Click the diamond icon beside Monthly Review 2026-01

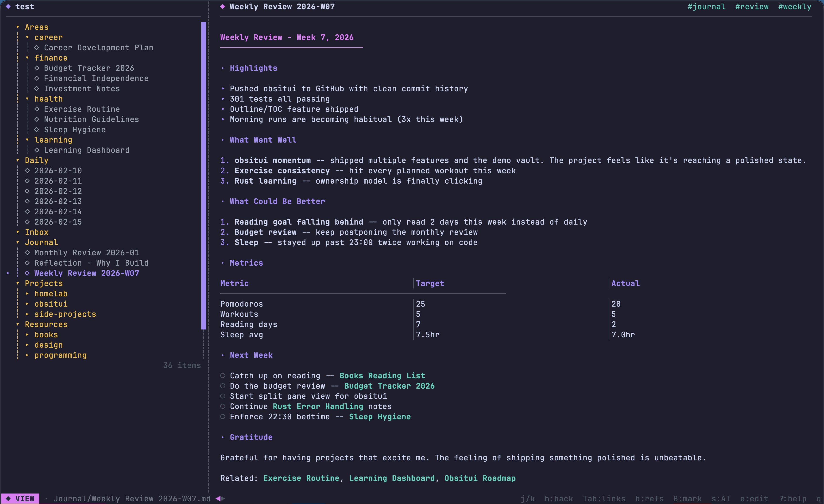(27, 252)
